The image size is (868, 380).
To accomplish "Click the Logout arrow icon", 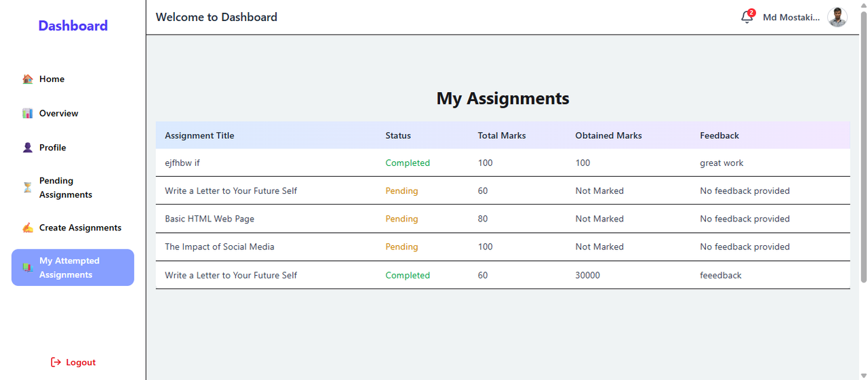I will click(x=56, y=362).
